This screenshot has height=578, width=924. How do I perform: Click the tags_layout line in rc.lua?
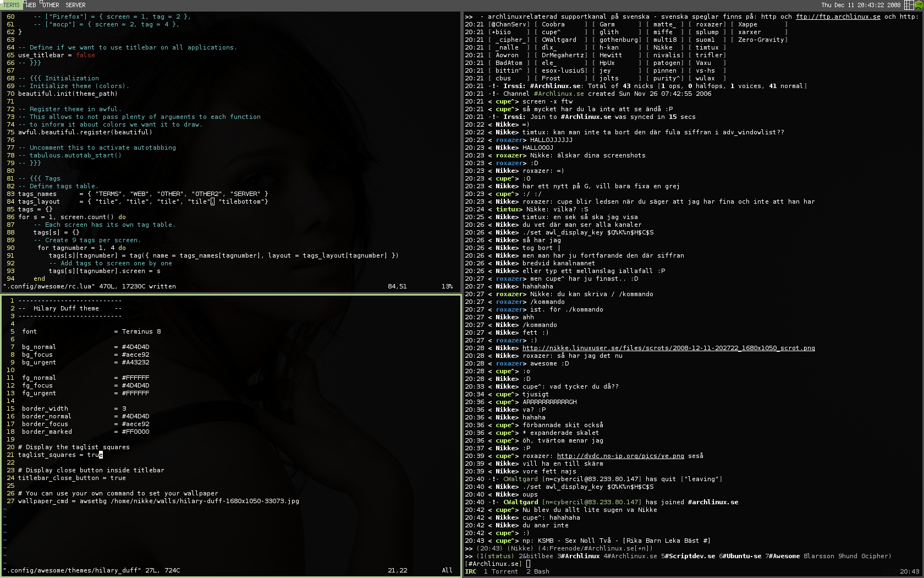(143, 201)
